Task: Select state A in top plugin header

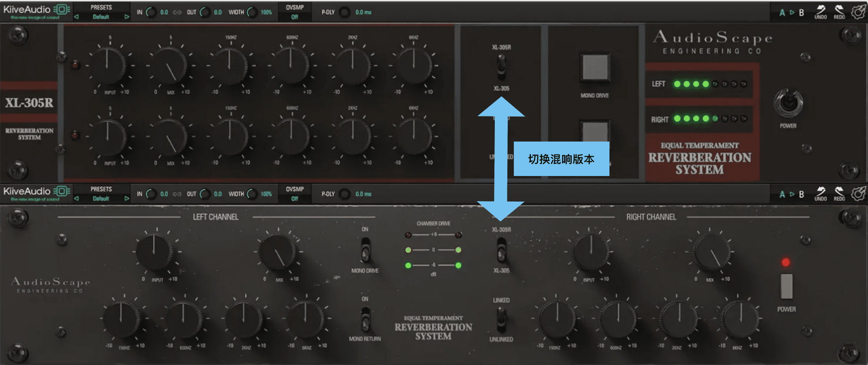Action: [x=782, y=12]
